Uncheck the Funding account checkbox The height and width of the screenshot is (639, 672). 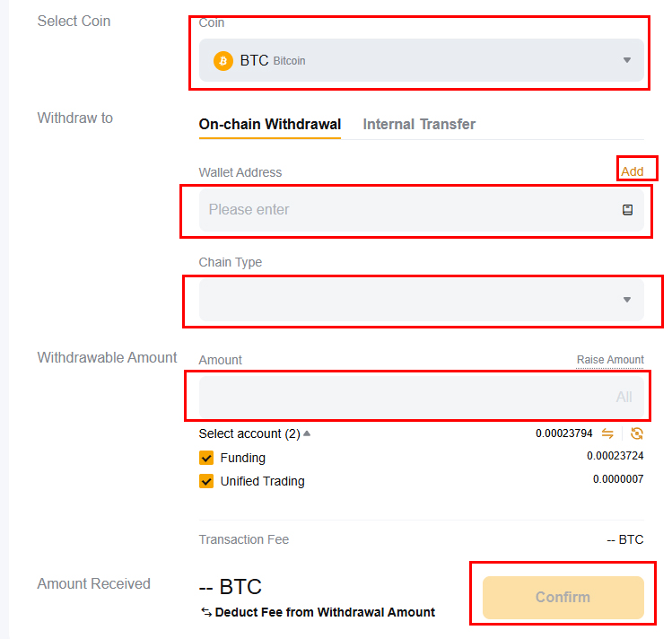(x=206, y=458)
